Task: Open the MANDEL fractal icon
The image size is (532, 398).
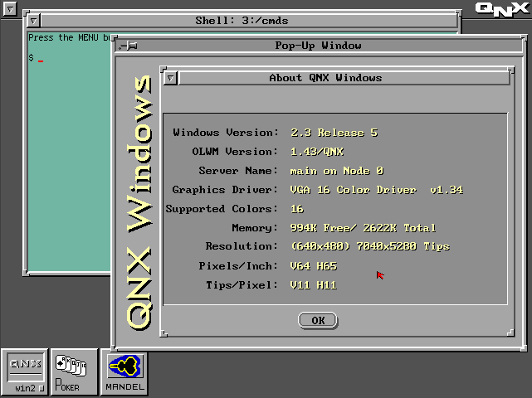Action: click(124, 372)
